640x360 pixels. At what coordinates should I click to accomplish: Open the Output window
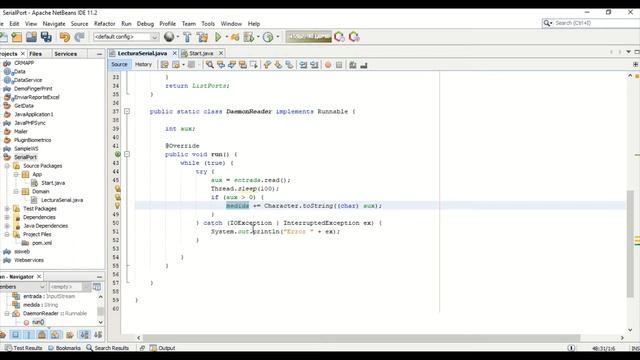(x=162, y=348)
